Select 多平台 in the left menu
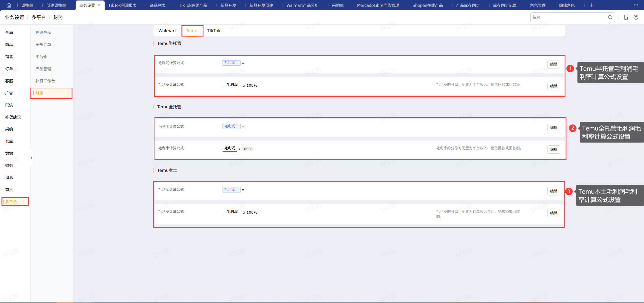 11,202
